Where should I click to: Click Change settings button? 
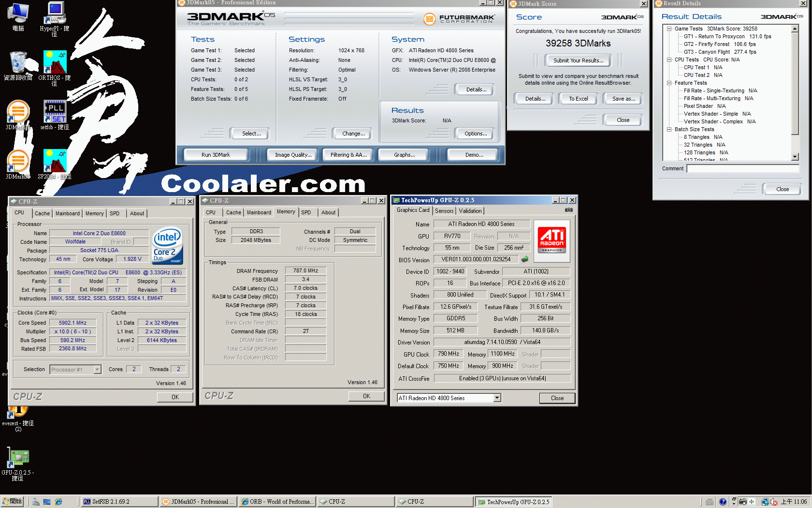tap(353, 134)
